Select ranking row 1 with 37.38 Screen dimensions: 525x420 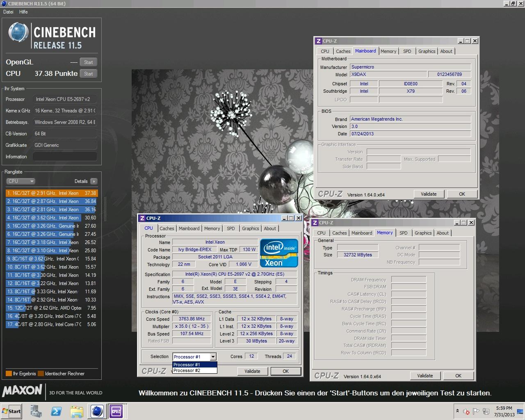52,193
